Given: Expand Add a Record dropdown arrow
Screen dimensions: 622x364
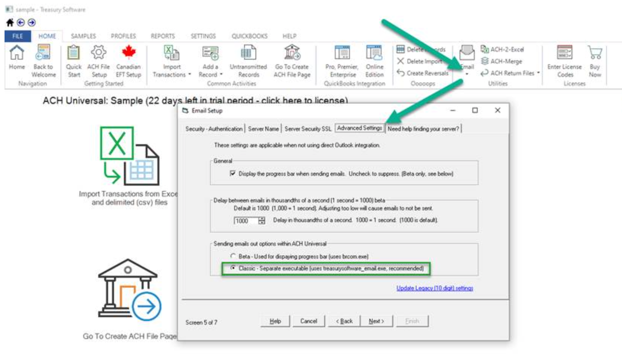Looking at the screenshot, I should [221, 75].
